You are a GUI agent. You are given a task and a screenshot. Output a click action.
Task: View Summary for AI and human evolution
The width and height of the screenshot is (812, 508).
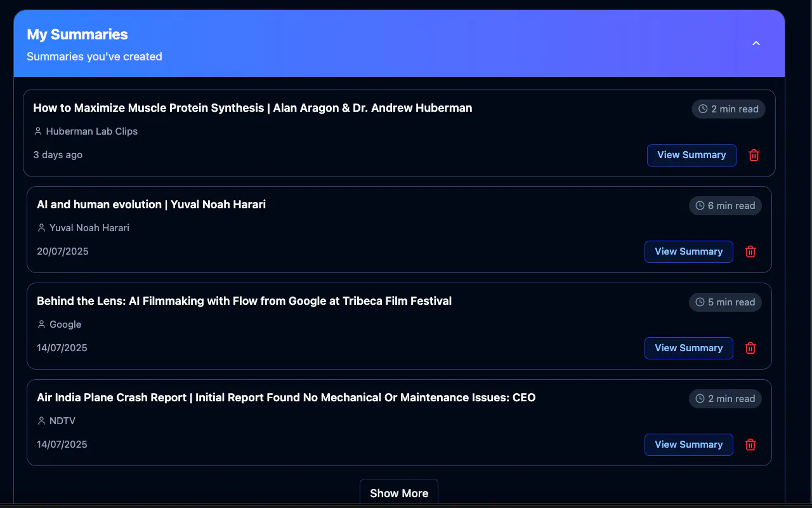(689, 251)
